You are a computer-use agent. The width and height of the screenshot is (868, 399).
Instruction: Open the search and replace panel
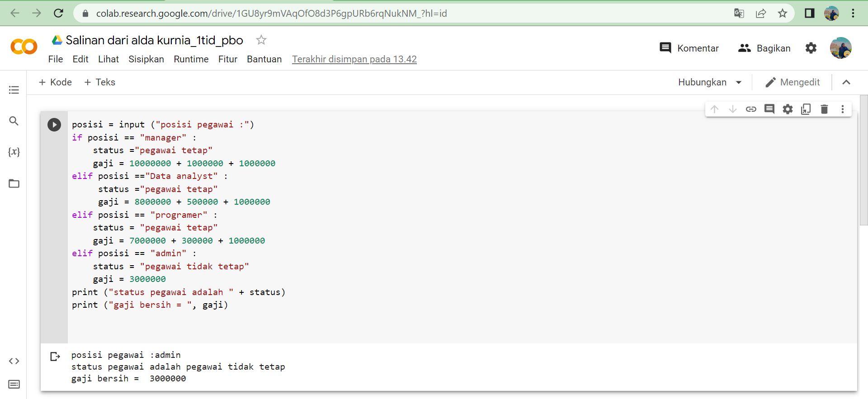tap(14, 121)
